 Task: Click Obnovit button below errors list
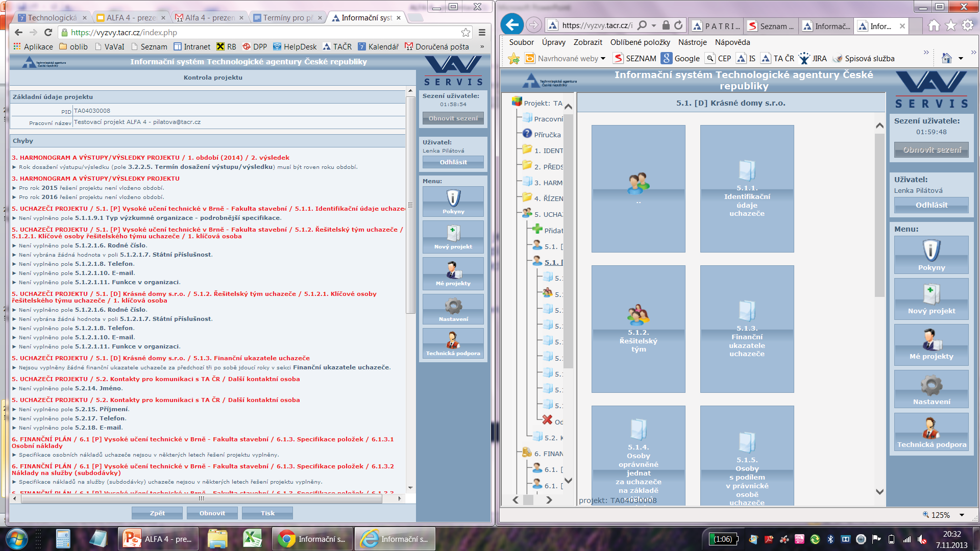(x=212, y=513)
